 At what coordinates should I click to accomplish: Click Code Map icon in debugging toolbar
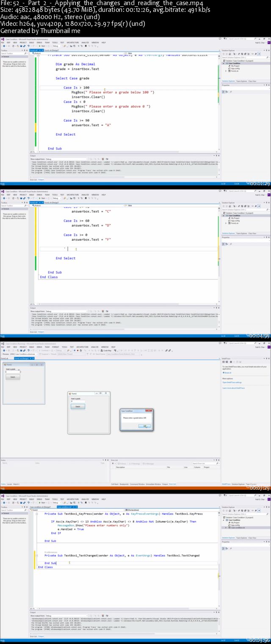(x=106, y=350)
